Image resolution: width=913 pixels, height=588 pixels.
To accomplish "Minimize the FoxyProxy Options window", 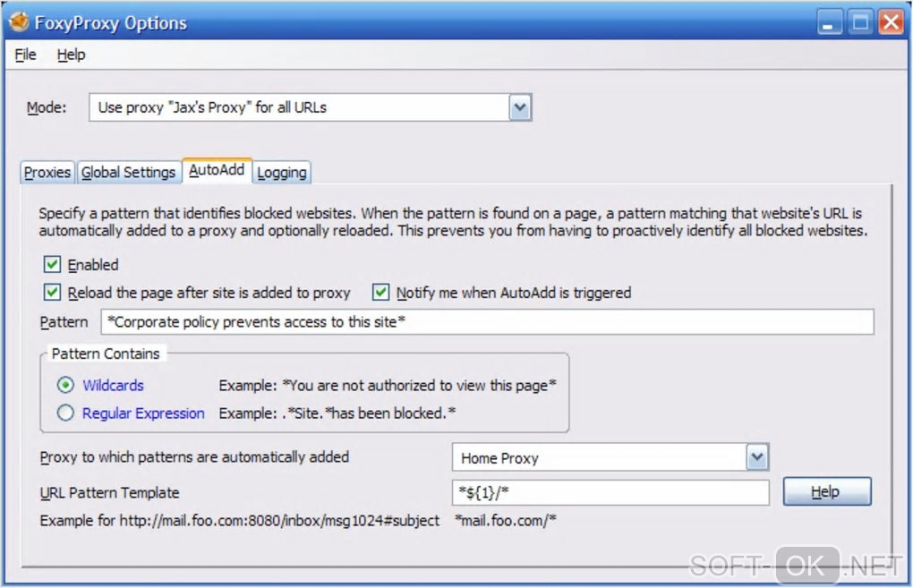I will tap(829, 22).
